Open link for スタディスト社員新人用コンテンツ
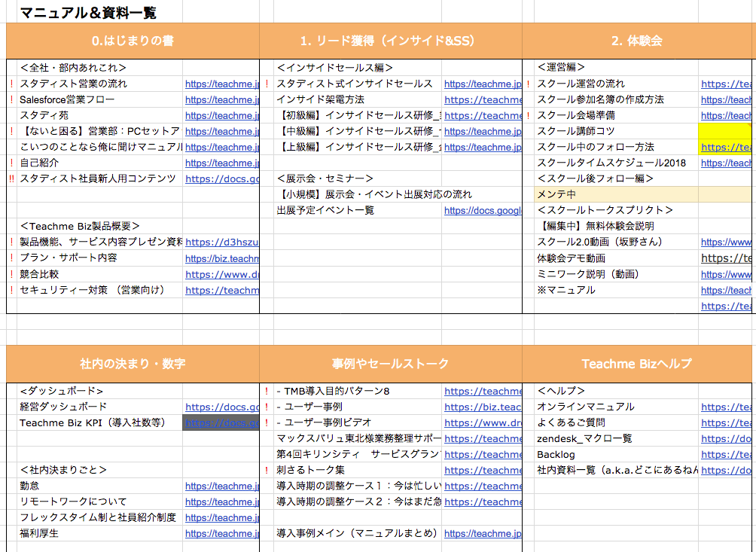Screen dimensions: 756x552 click(x=222, y=179)
